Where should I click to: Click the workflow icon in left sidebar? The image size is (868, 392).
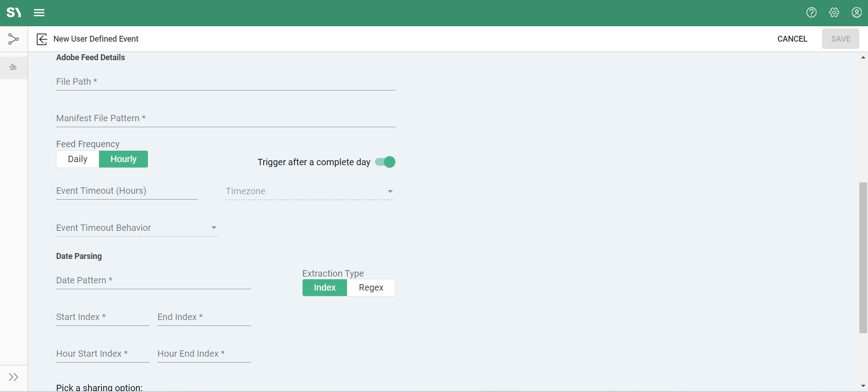coord(14,39)
